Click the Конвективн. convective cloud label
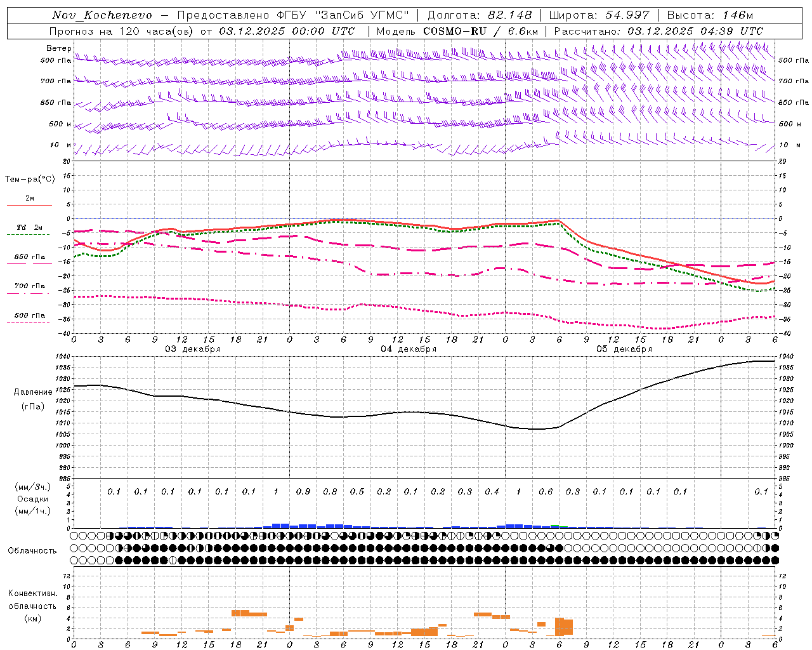The width and height of the screenshot is (812, 650). tap(32, 594)
